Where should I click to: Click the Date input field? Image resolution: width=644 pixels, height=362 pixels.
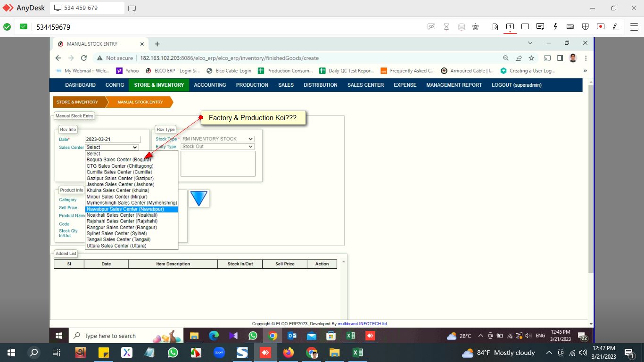pos(113,140)
